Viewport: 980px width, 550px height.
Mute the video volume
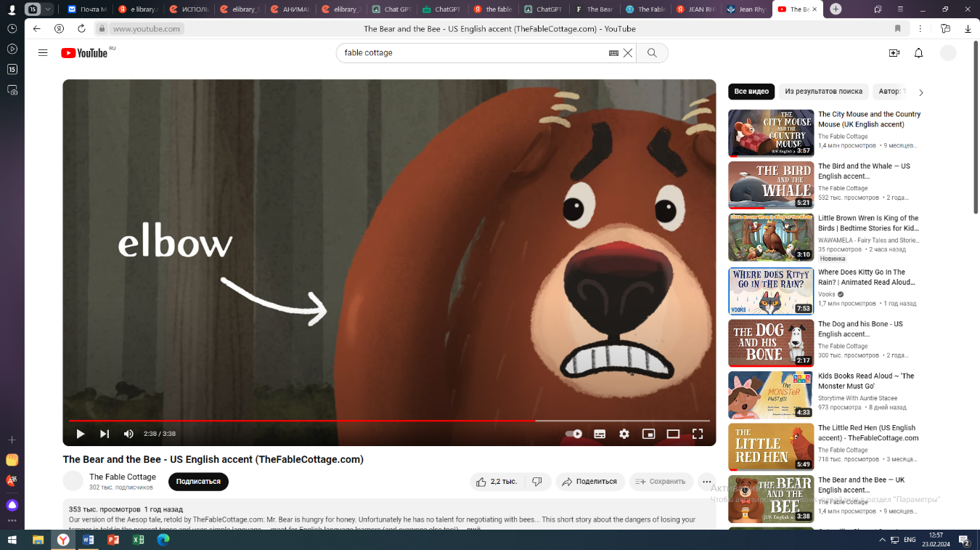128,434
